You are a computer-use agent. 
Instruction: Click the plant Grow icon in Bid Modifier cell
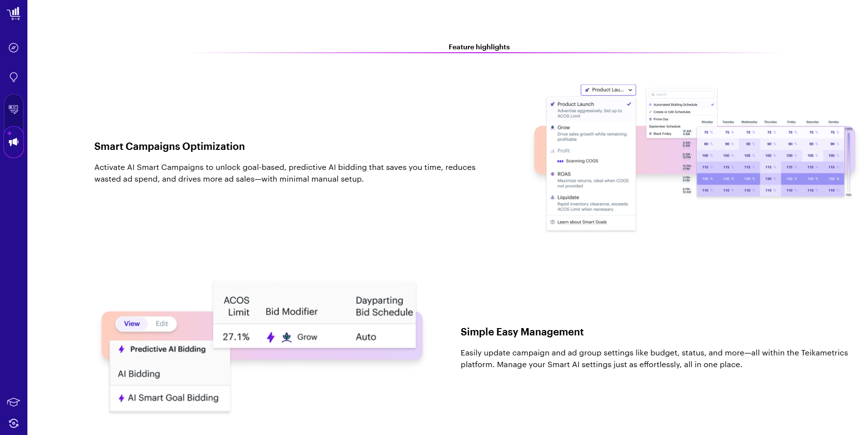287,337
